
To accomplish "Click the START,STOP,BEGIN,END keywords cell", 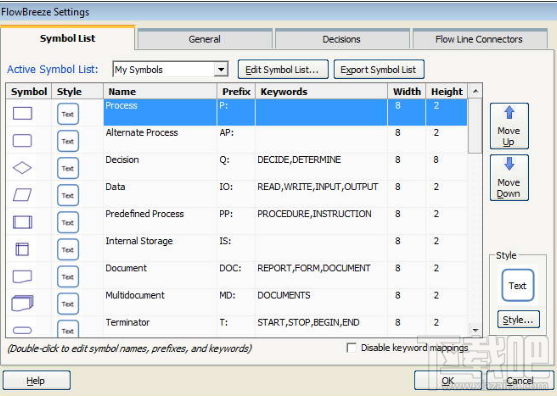I will coord(321,326).
